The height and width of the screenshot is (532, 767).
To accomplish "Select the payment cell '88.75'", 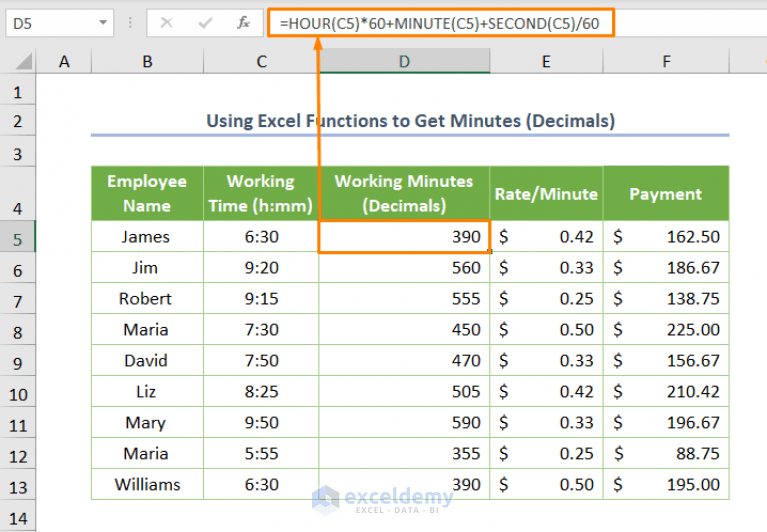I will [x=666, y=453].
